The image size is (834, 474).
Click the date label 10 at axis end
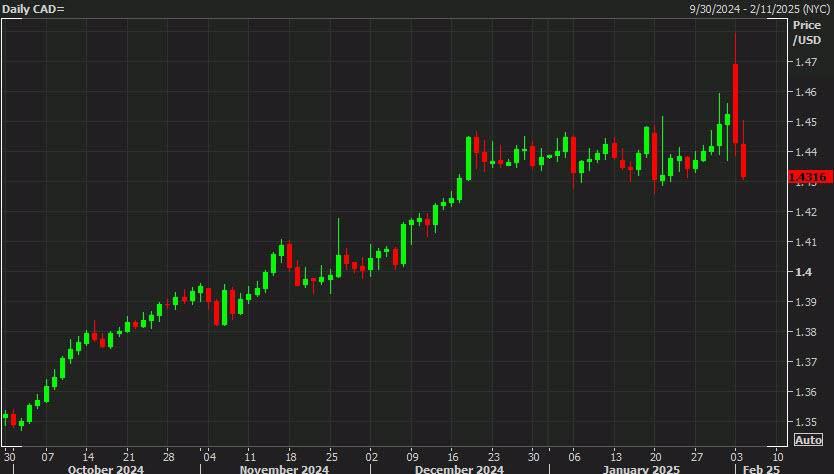(778, 456)
